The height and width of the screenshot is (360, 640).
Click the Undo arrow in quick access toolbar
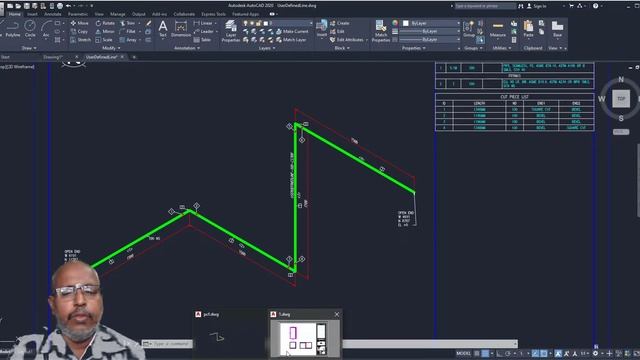pyautogui.click(x=69, y=6)
